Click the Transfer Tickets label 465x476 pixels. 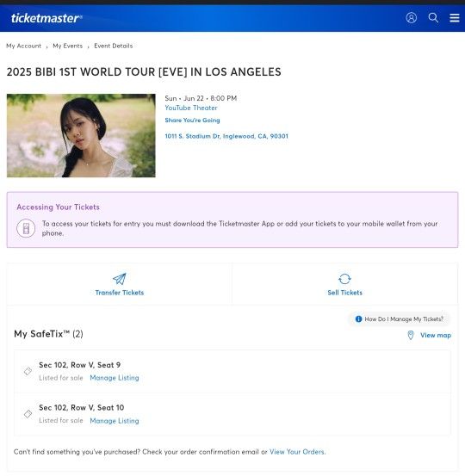120,293
